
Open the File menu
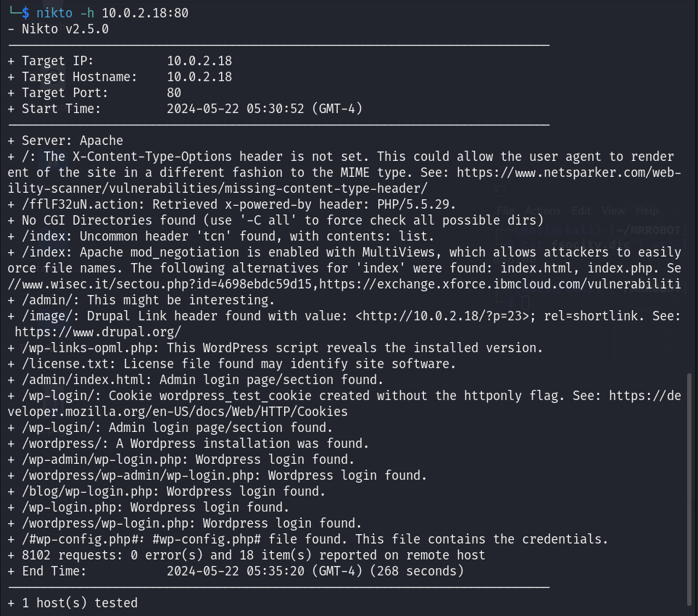504,211
